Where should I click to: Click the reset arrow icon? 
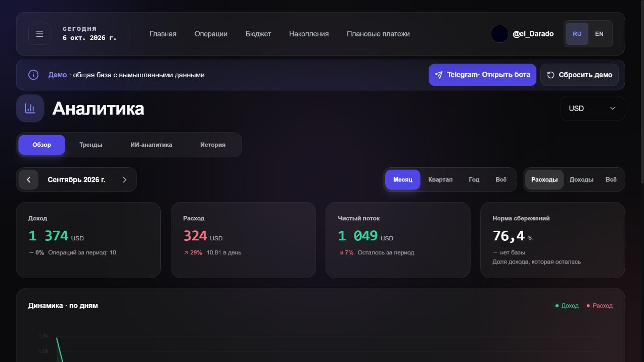click(x=551, y=75)
